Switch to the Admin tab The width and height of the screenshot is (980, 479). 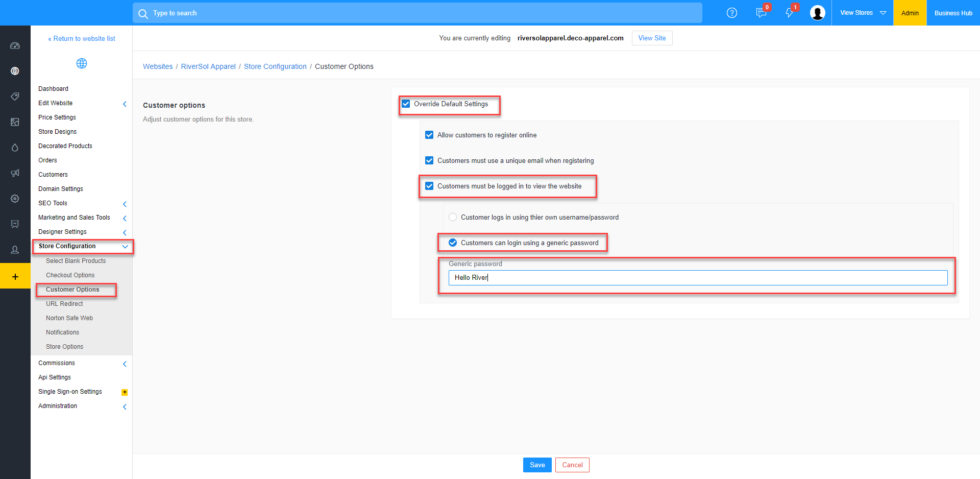[x=910, y=13]
